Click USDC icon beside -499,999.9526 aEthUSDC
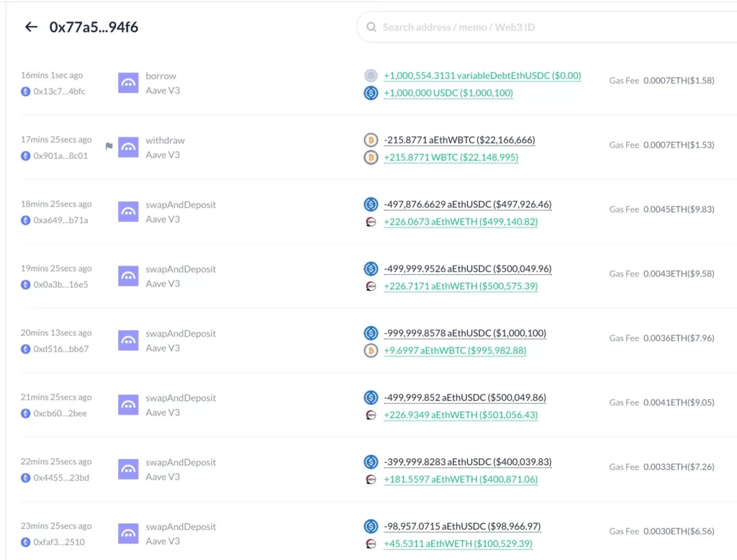Viewport: 737px width, 560px height. [371, 268]
